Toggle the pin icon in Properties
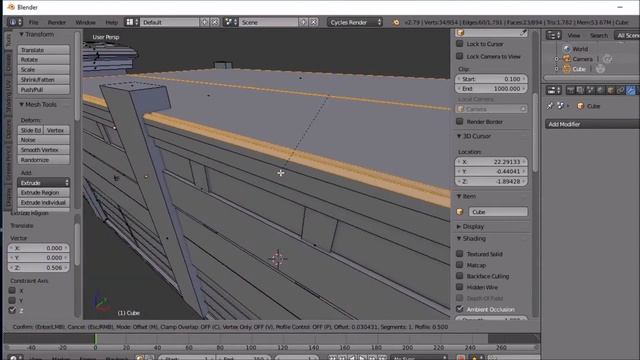 click(x=550, y=106)
